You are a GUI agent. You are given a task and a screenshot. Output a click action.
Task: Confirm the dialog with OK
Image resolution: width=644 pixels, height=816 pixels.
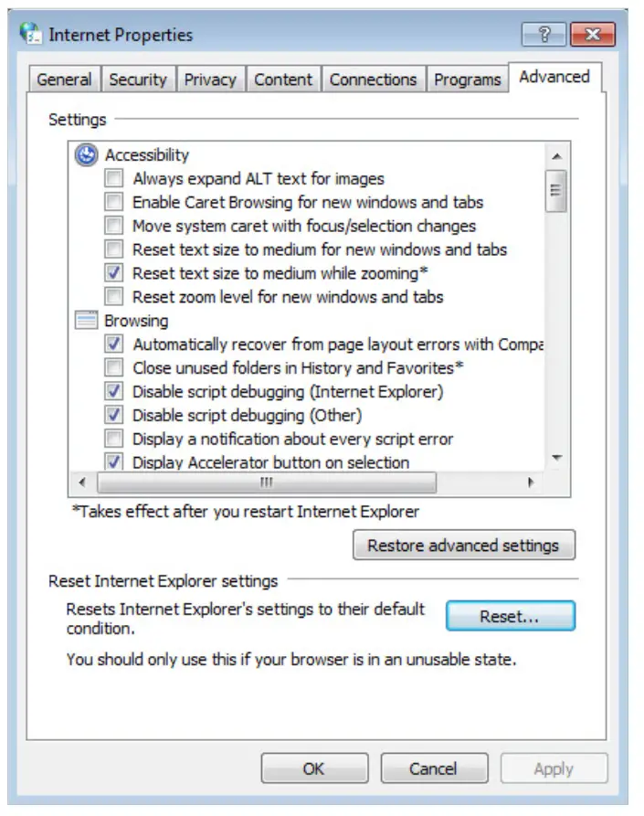pos(313,768)
